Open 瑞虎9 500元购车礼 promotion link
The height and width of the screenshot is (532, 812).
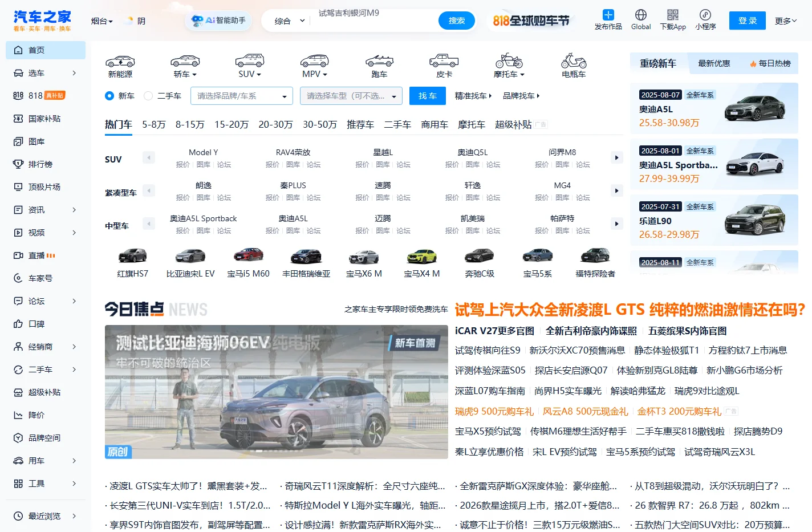click(x=494, y=412)
